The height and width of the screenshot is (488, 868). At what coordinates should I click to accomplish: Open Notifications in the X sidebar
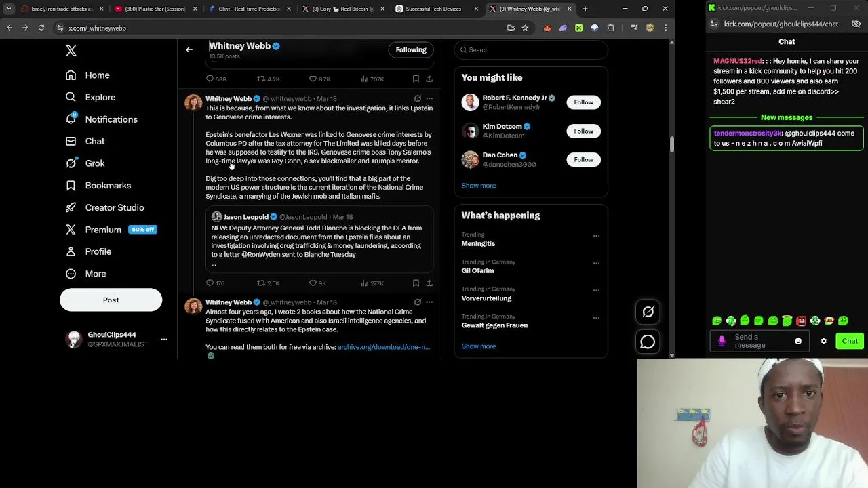101,119
